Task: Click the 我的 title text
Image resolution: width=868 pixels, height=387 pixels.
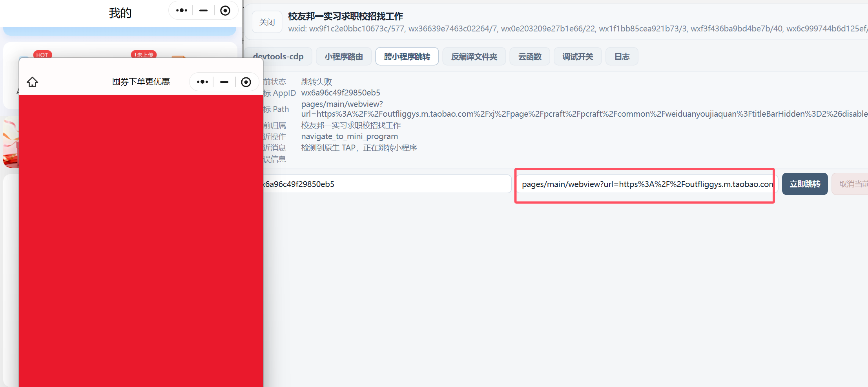Action: click(120, 13)
